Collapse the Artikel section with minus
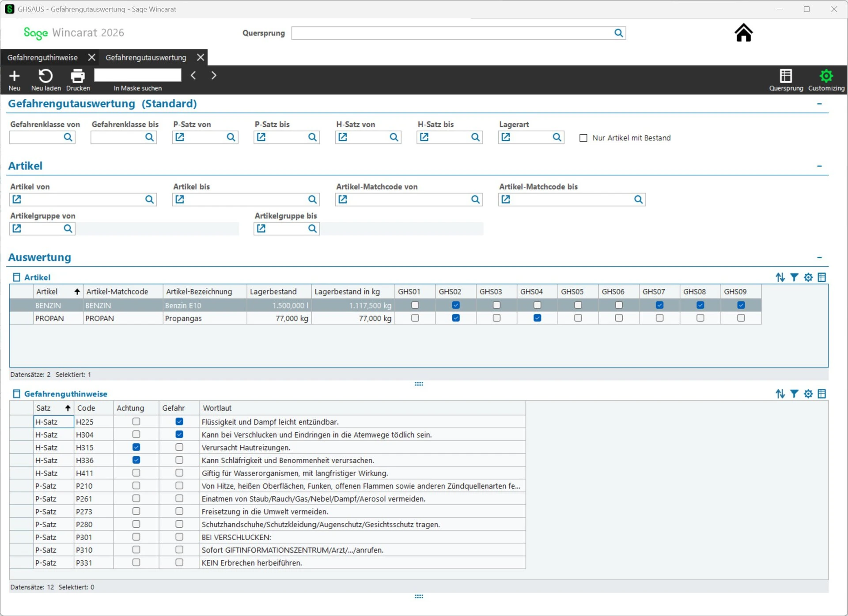The image size is (848, 616). pyautogui.click(x=819, y=166)
